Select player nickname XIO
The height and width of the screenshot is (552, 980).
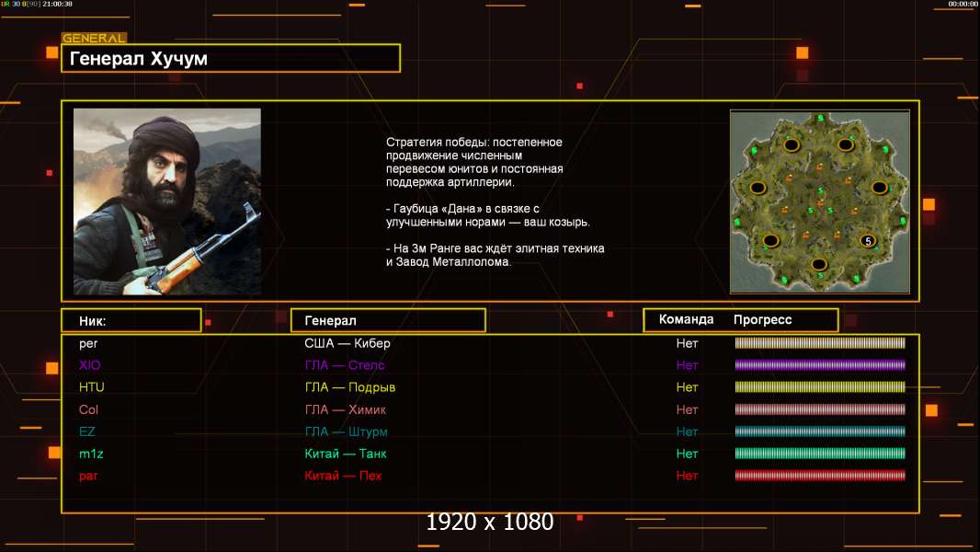click(90, 365)
